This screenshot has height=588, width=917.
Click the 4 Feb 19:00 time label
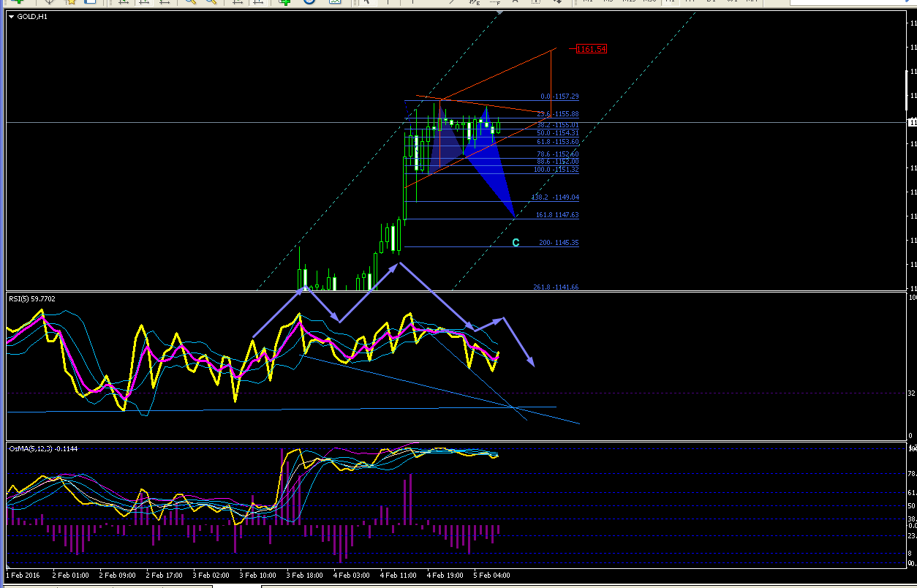(445, 576)
